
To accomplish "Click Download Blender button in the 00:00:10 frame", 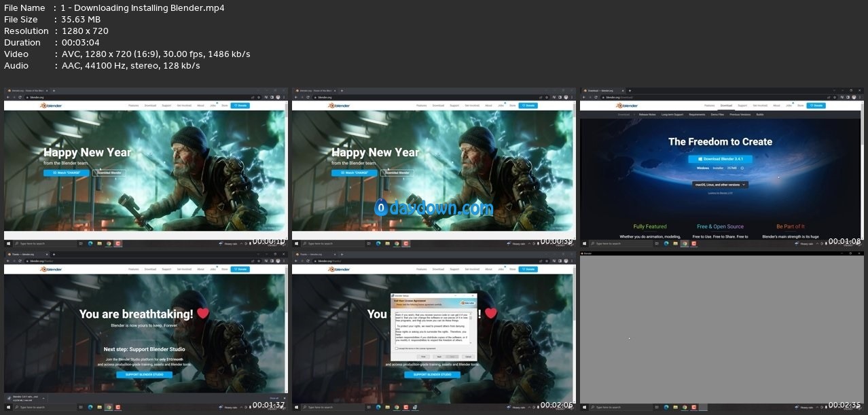I will (109, 173).
